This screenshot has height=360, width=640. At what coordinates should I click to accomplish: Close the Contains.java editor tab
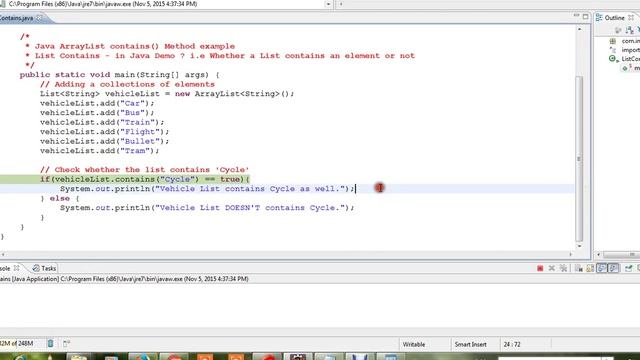pos(39,18)
